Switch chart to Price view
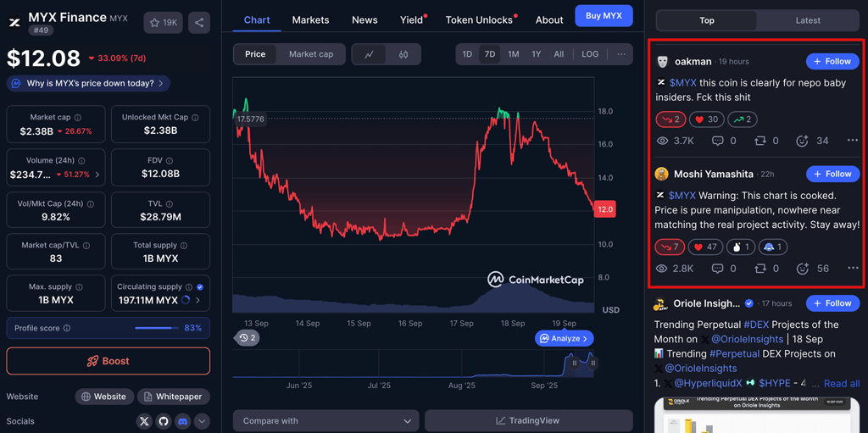The image size is (868, 433). click(255, 54)
